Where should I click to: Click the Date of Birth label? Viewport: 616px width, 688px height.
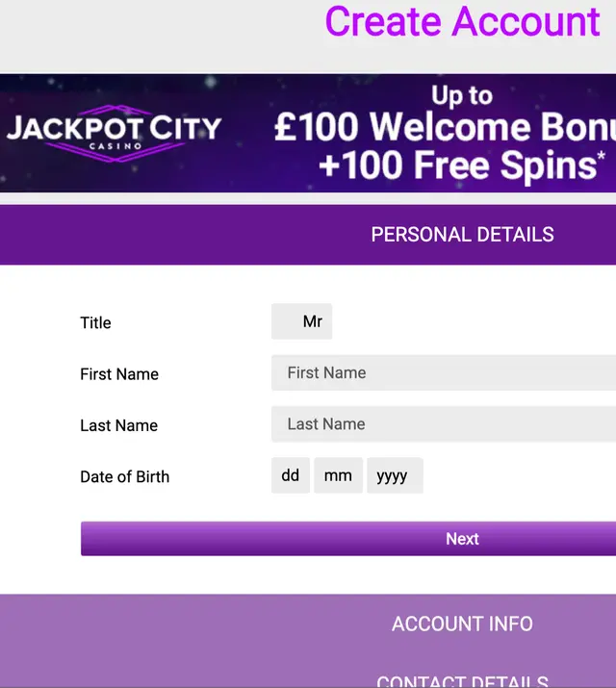coord(124,476)
